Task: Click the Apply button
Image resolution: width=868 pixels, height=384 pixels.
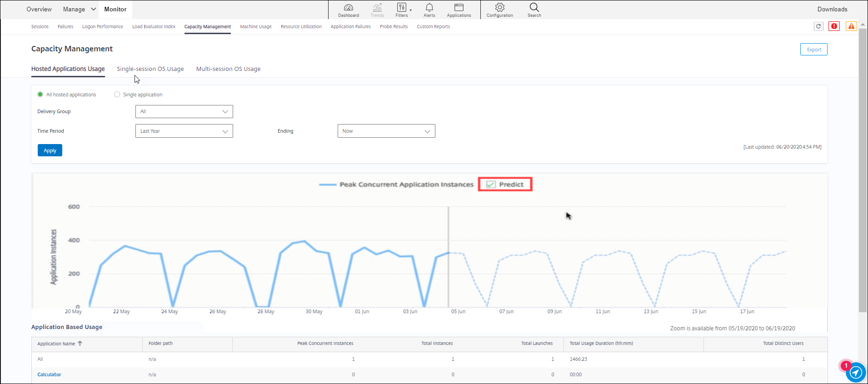Action: tap(50, 150)
